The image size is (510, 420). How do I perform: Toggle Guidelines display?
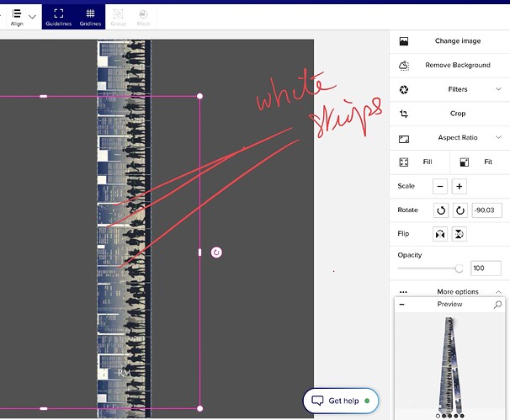point(59,17)
